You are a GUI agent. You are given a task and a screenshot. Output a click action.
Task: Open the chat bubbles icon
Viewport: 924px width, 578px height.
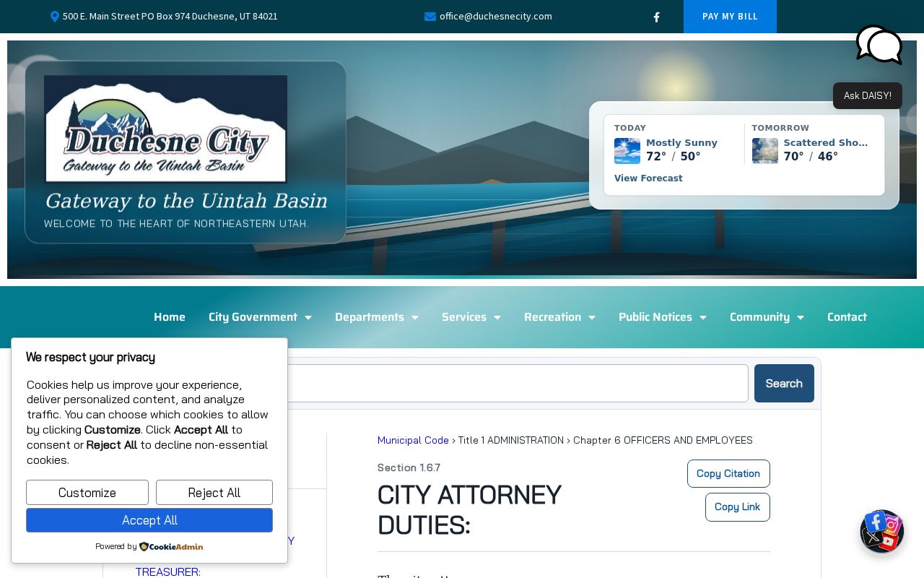coord(879,45)
